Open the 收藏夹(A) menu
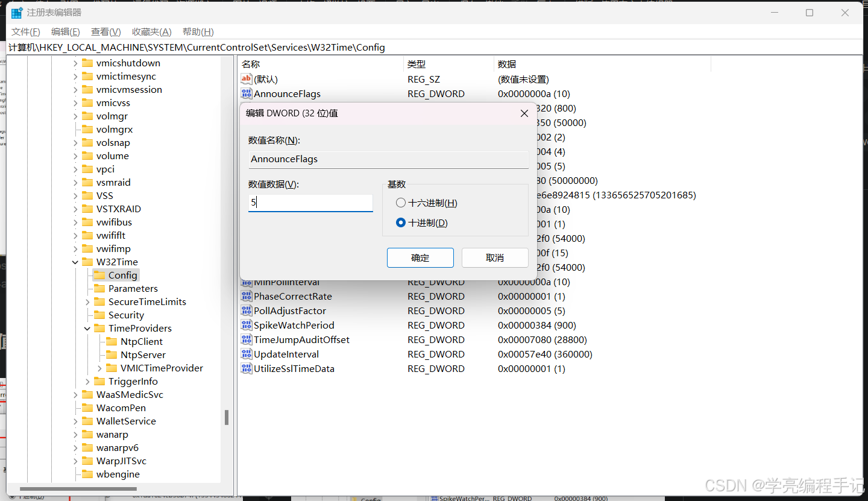This screenshot has width=868, height=501. coord(152,32)
